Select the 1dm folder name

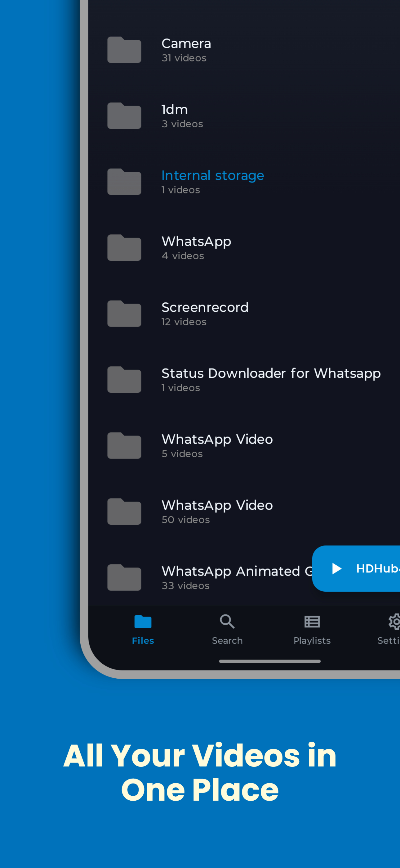coord(175,110)
